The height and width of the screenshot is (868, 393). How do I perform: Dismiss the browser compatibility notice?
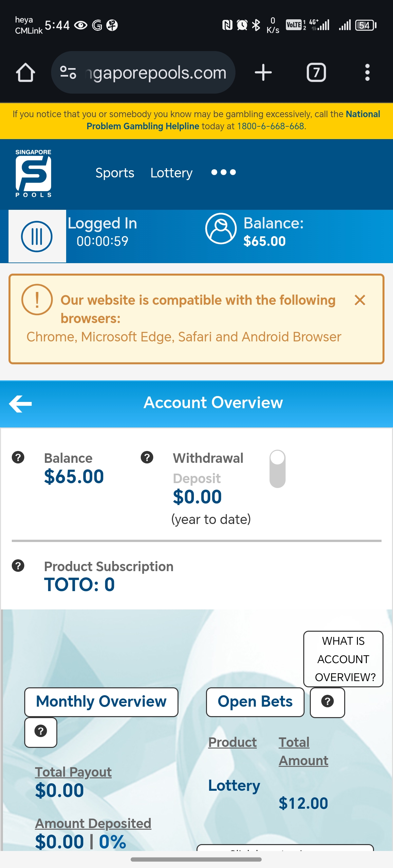[x=360, y=300]
